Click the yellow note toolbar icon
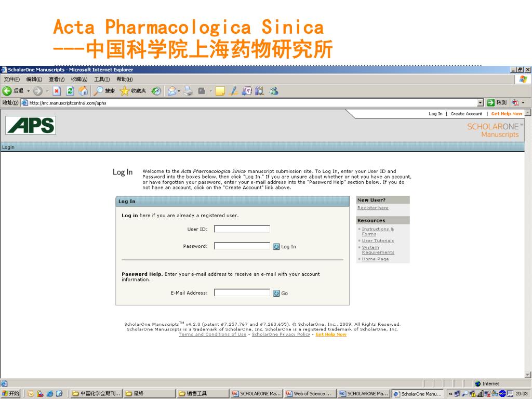Viewport: 532px width, 399px height. (220, 91)
